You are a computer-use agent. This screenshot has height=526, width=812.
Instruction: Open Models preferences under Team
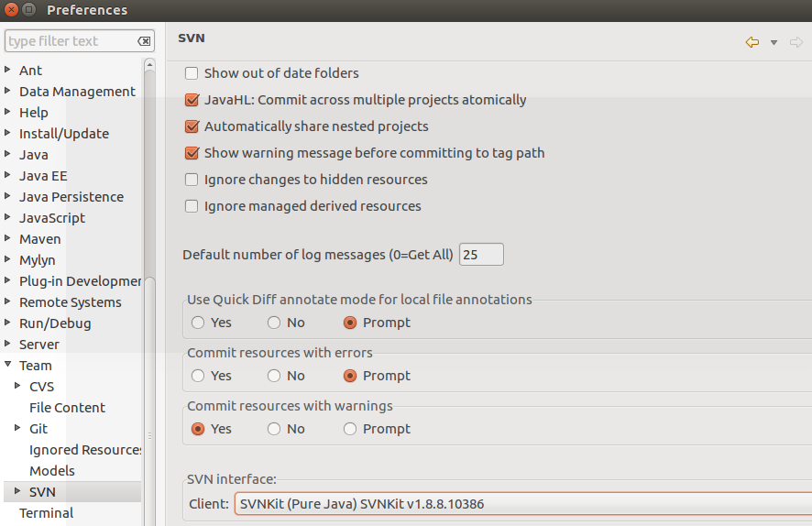click(x=52, y=471)
